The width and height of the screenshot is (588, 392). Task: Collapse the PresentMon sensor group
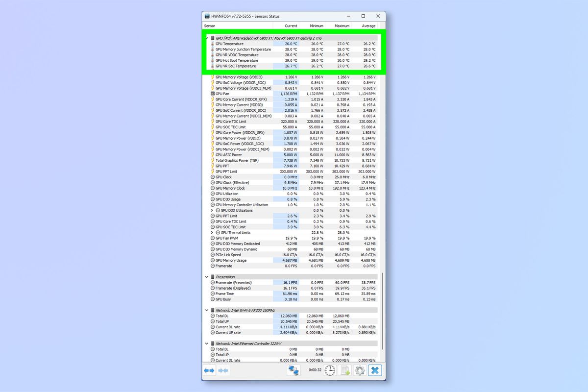[x=208, y=277]
